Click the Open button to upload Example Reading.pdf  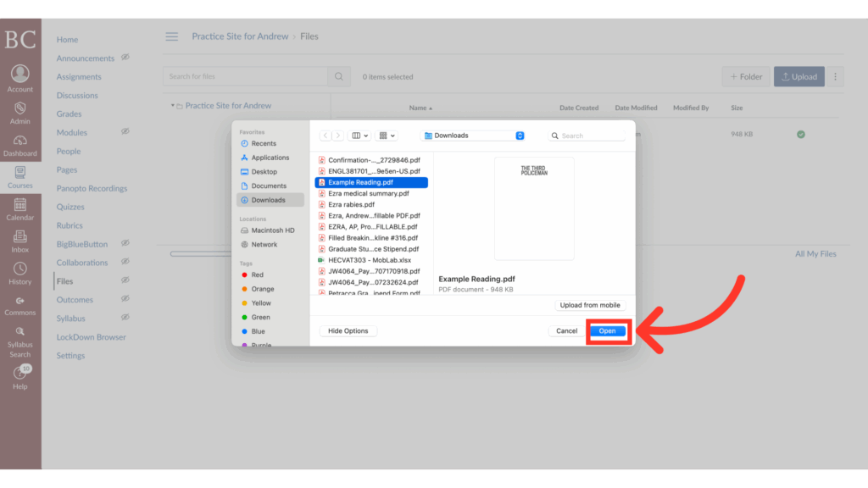point(608,330)
